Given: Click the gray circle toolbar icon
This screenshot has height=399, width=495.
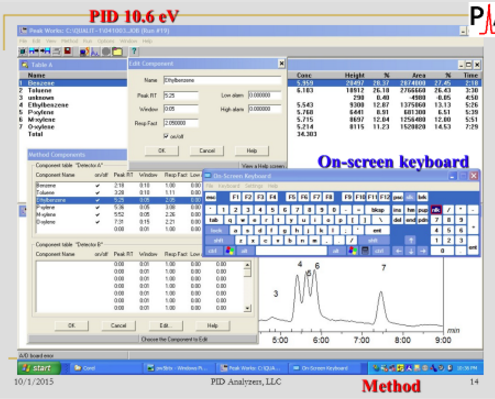Looking at the screenshot, I should [x=106, y=52].
